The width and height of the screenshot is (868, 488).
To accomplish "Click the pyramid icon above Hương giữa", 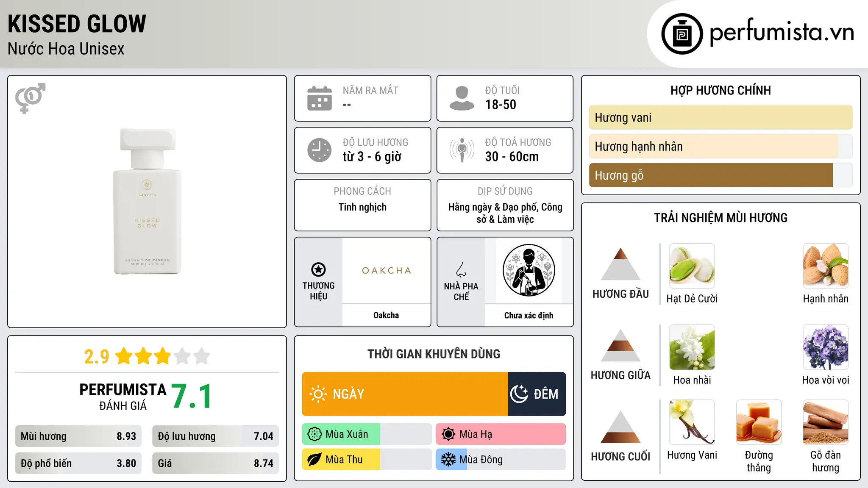I will tap(620, 345).
